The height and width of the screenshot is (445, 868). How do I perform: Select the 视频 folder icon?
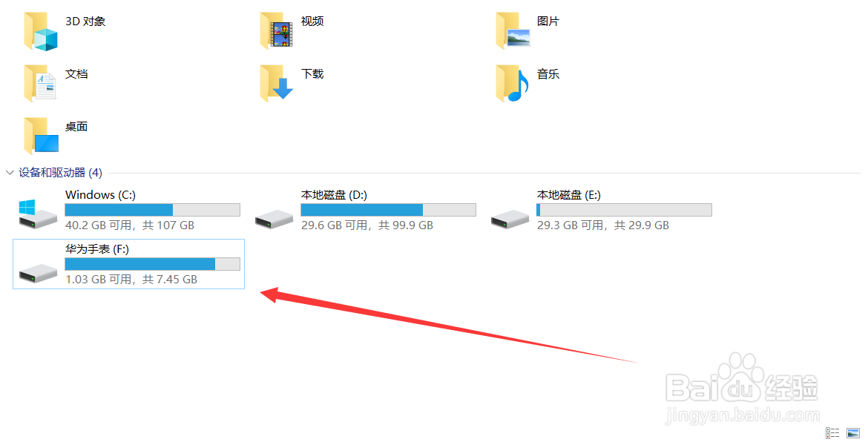click(x=276, y=32)
